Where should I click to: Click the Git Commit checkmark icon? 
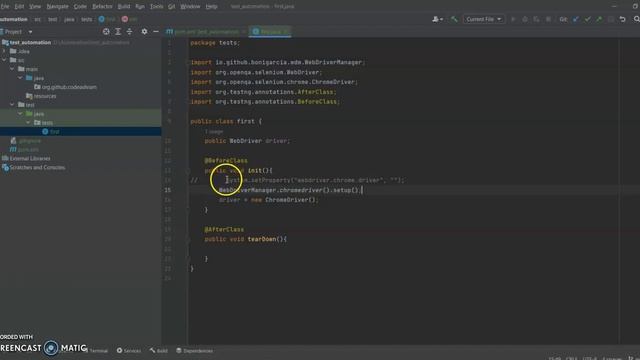tap(587, 19)
